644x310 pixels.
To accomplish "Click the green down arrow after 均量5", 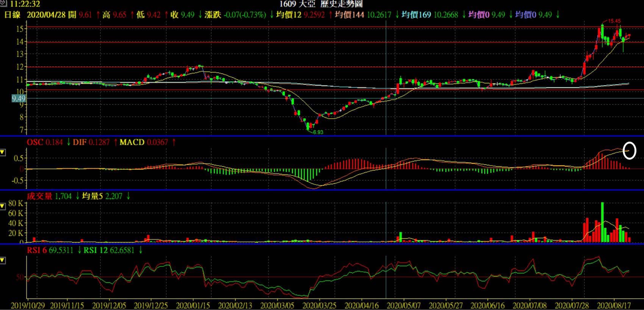I will [128, 196].
